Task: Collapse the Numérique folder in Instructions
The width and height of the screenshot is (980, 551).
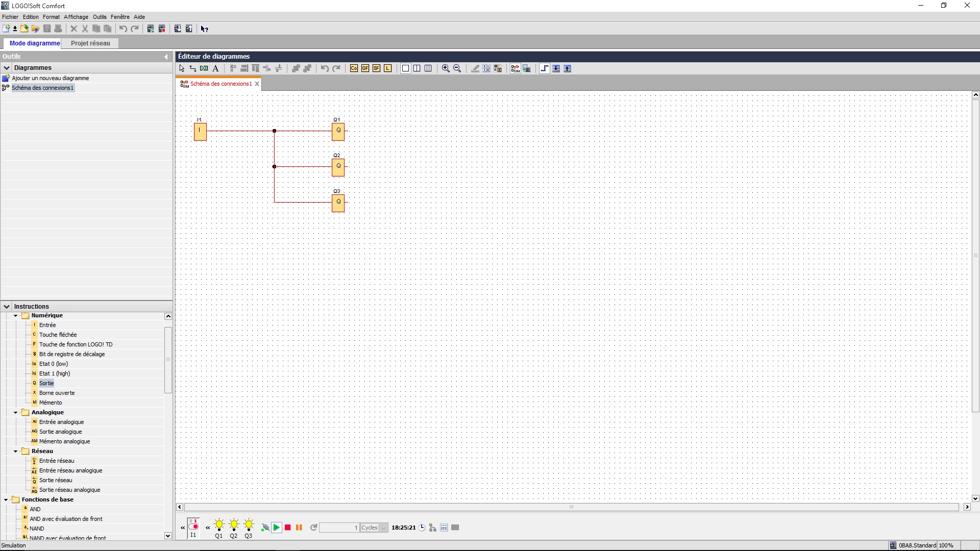Action: (16, 316)
